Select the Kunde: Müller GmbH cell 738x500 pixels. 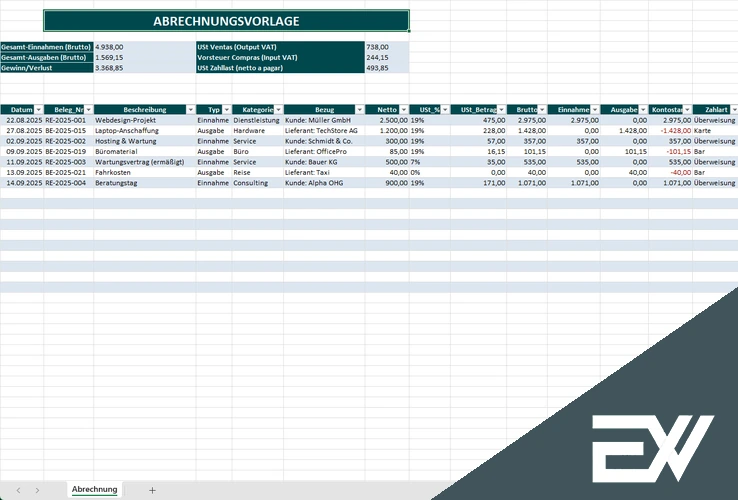click(x=324, y=120)
